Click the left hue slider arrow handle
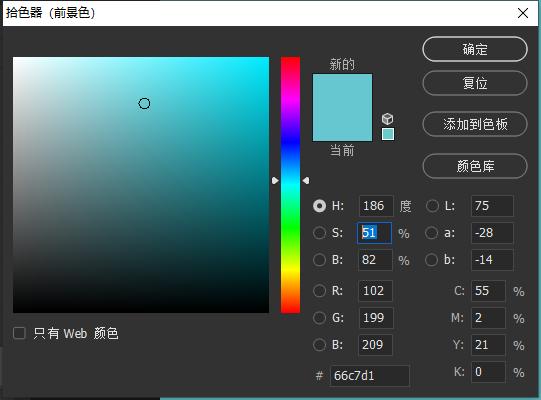The width and height of the screenshot is (541, 400). [275, 181]
